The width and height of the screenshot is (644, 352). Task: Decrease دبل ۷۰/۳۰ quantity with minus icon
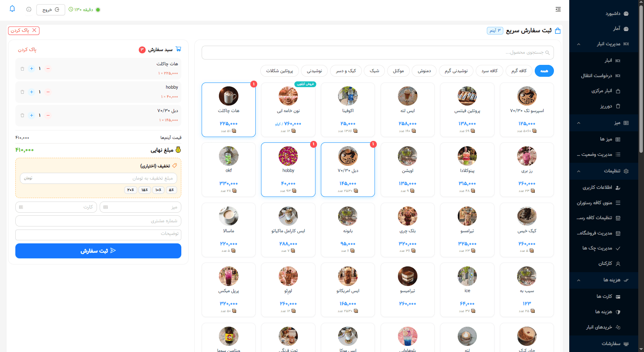point(48,116)
